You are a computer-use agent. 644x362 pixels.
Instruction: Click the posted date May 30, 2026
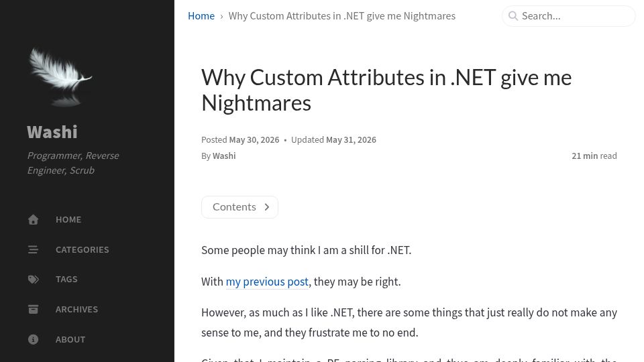point(254,140)
